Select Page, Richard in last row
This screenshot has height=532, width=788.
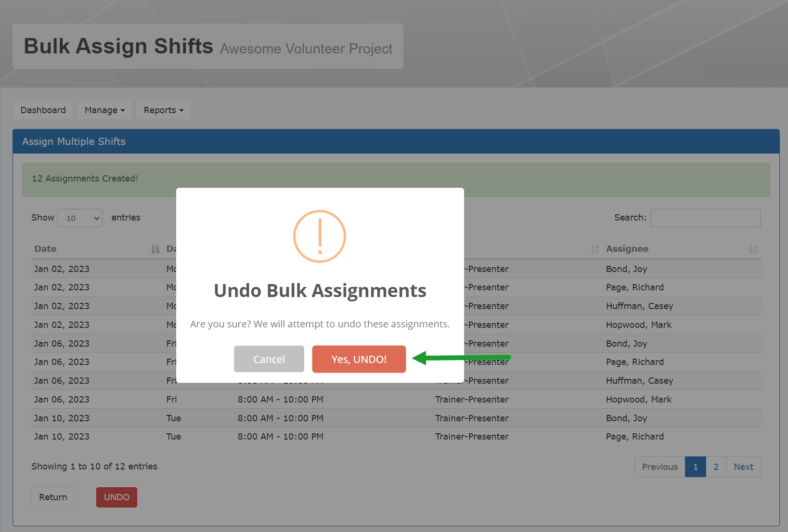point(634,437)
